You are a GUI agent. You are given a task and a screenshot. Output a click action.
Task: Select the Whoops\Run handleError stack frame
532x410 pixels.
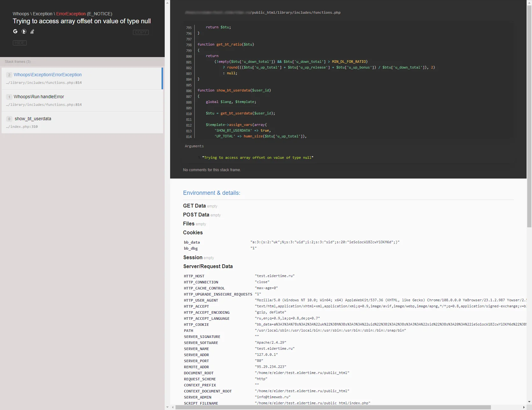[82, 100]
